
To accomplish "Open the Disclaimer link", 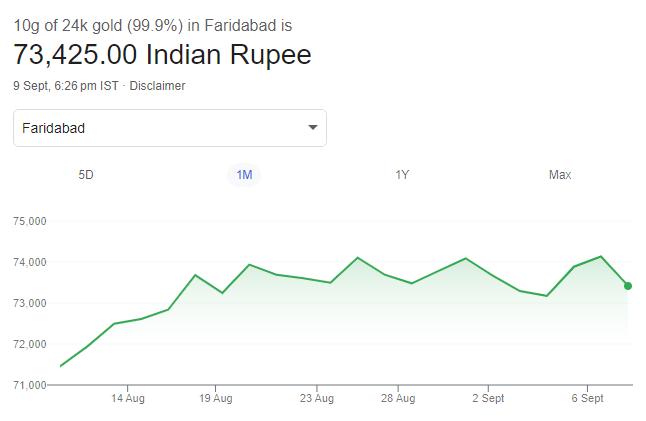I will click(x=157, y=86).
